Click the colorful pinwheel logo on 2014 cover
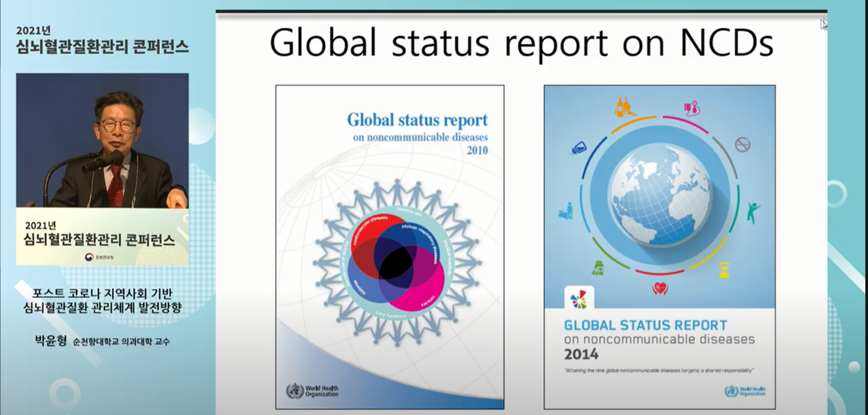The image size is (868, 415). click(579, 299)
